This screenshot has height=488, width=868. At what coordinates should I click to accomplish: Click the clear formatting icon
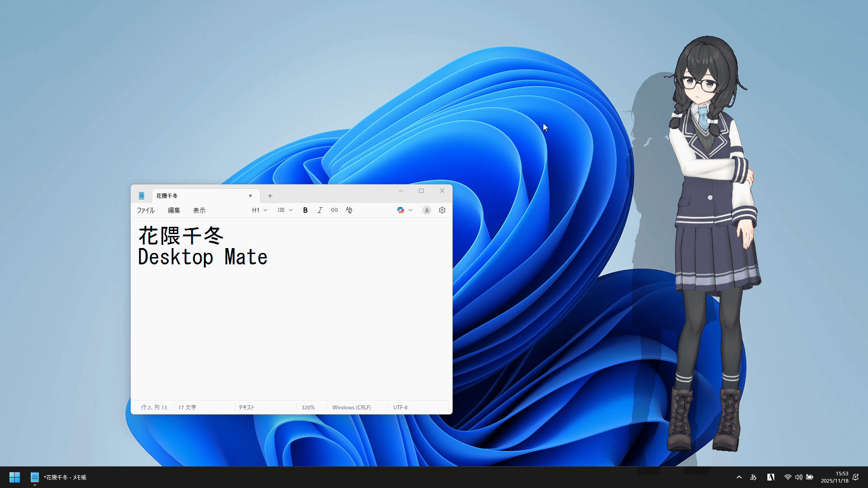(x=349, y=210)
